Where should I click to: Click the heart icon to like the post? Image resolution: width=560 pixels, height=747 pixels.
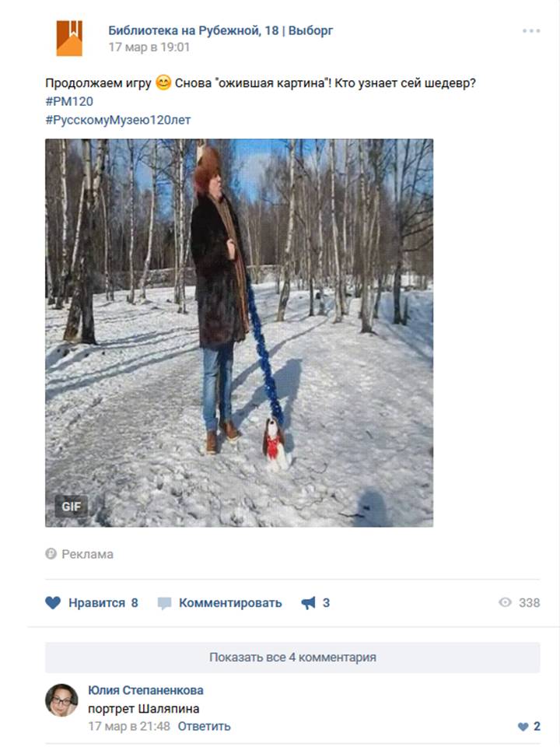coord(53,602)
